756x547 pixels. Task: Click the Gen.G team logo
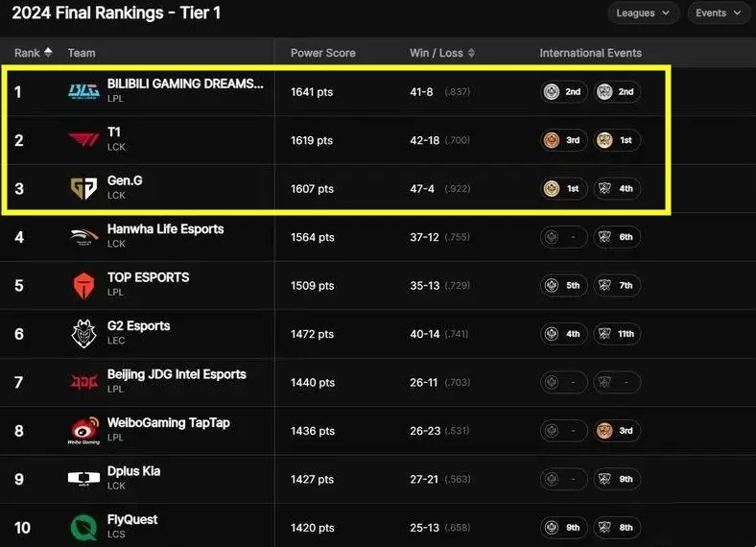(83, 188)
